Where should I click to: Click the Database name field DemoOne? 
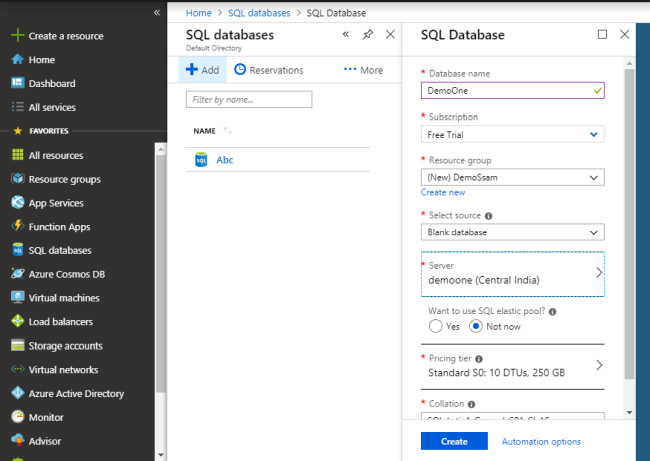click(512, 90)
